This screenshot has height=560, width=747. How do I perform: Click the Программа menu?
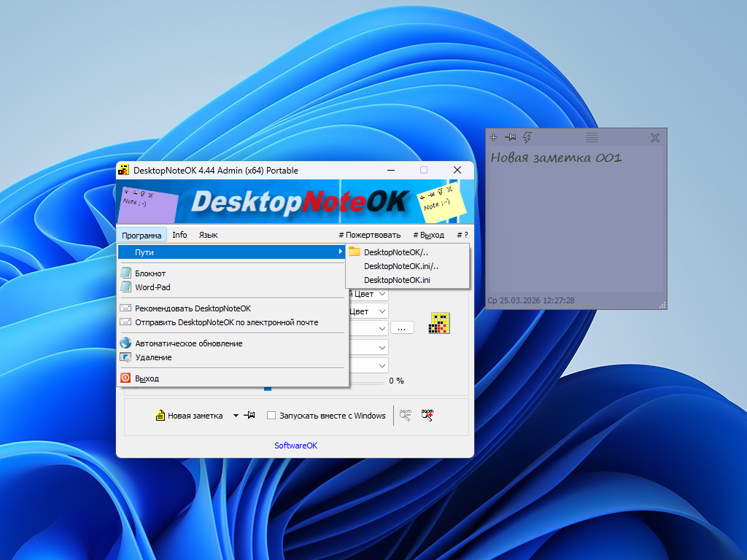tap(142, 235)
